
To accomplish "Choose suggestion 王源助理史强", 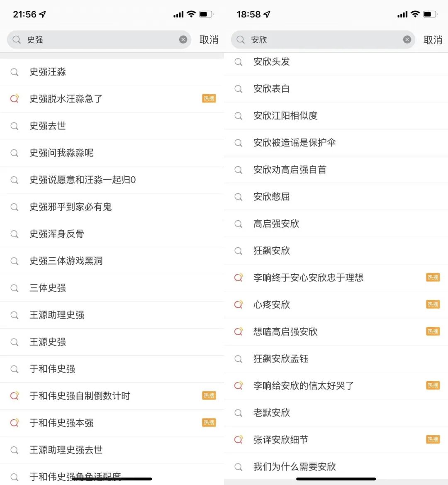I will tap(57, 315).
